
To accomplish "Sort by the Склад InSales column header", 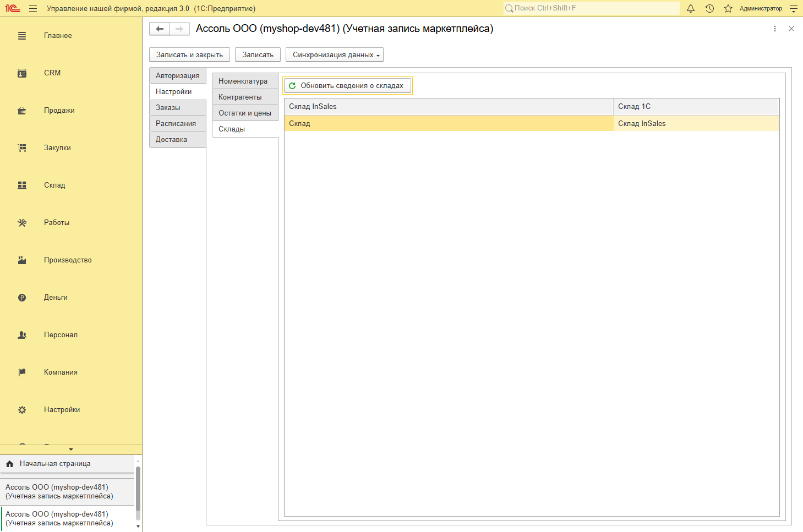I will pyautogui.click(x=449, y=107).
